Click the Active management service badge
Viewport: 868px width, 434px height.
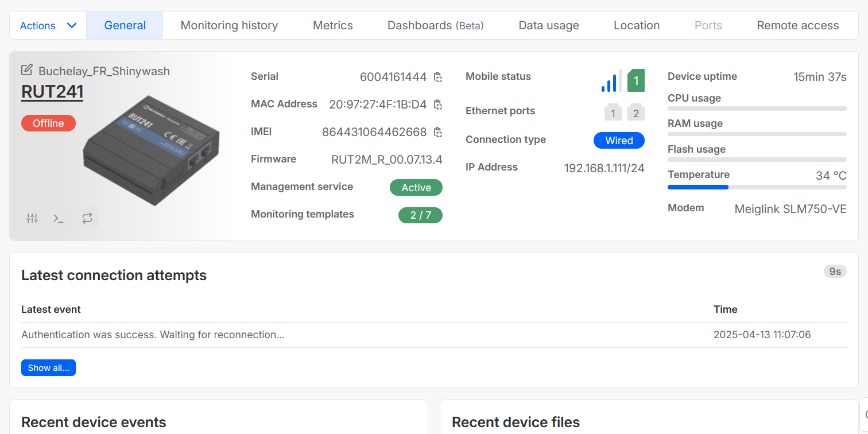[x=416, y=188]
